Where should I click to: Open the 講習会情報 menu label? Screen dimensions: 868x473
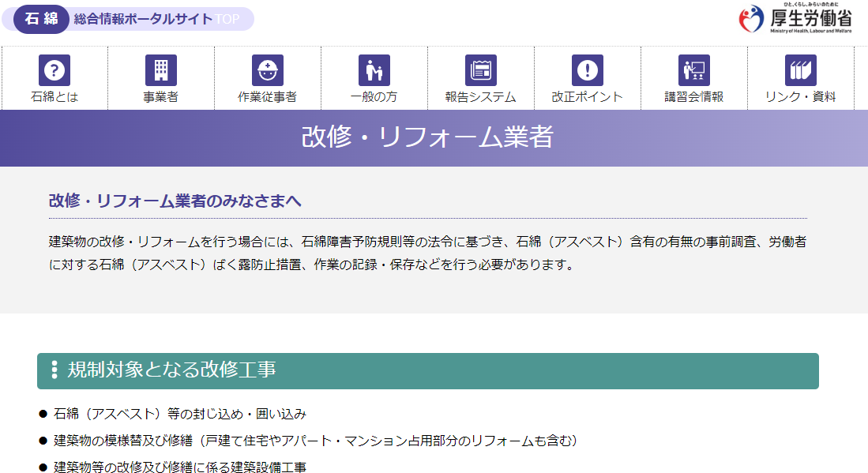694,97
